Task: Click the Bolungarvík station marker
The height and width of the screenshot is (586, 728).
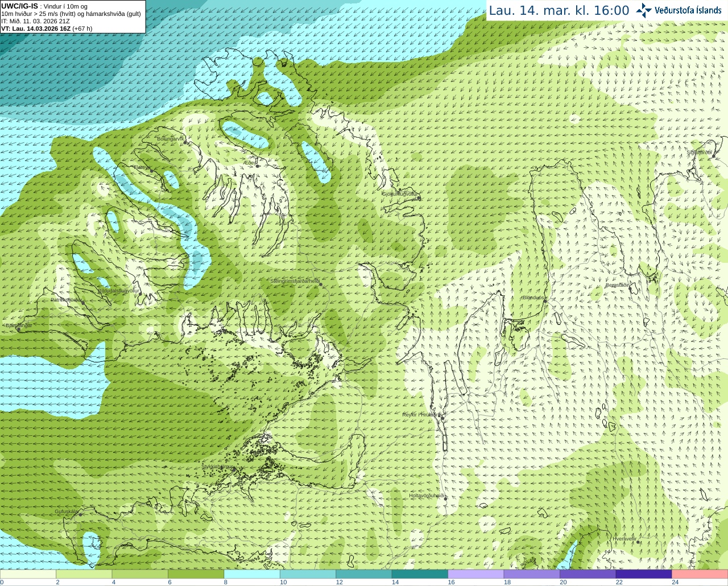Action: click(186, 143)
